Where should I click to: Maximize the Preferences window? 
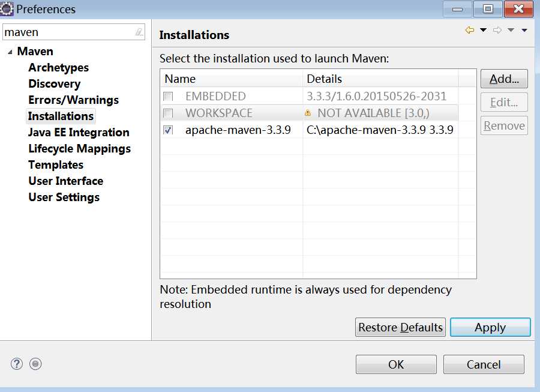click(x=488, y=9)
